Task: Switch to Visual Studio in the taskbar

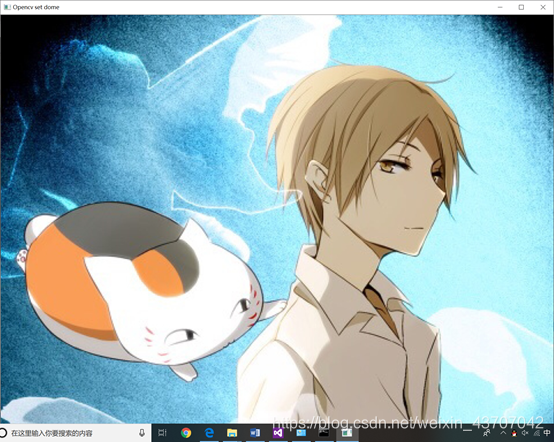Action: [x=278, y=433]
